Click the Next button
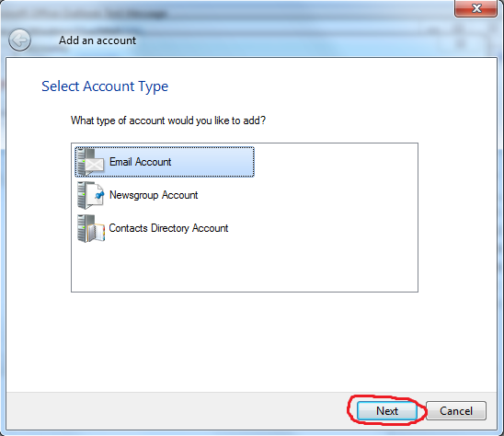 (387, 411)
